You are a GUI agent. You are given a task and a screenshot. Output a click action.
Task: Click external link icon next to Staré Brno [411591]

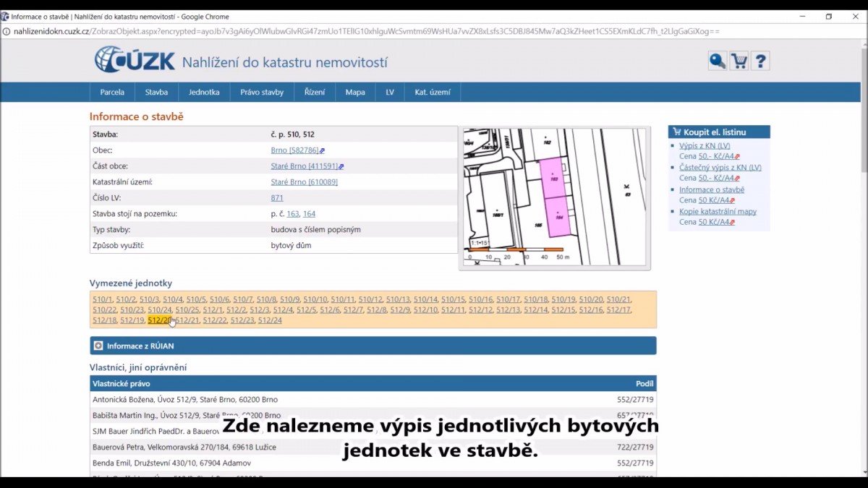[x=341, y=167]
